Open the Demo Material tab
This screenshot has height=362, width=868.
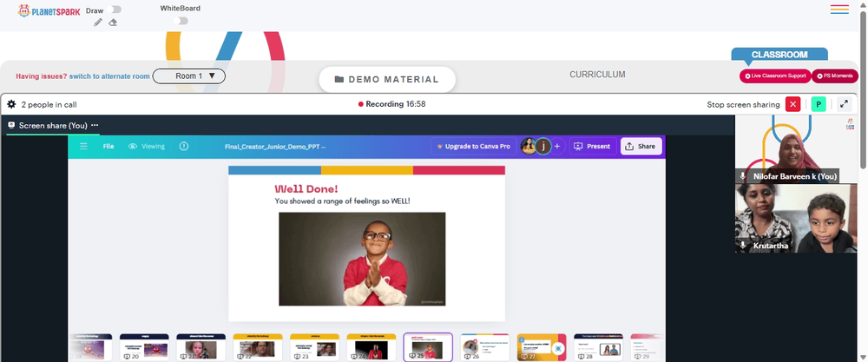tap(387, 80)
